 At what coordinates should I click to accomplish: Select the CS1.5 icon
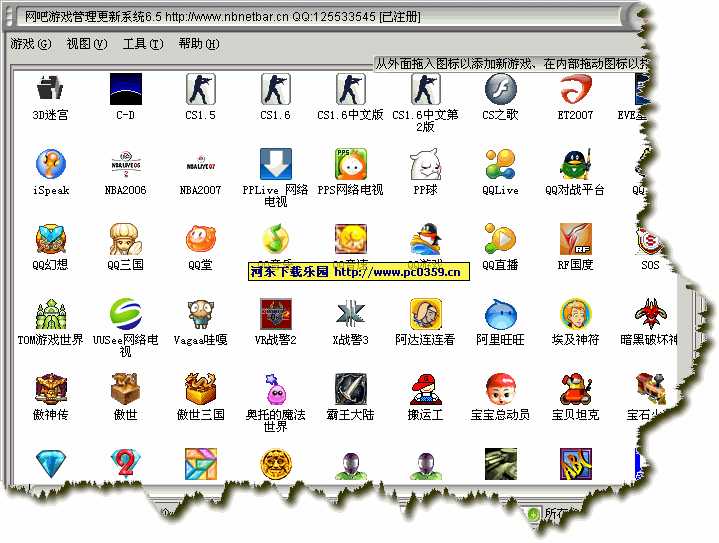[x=200, y=89]
